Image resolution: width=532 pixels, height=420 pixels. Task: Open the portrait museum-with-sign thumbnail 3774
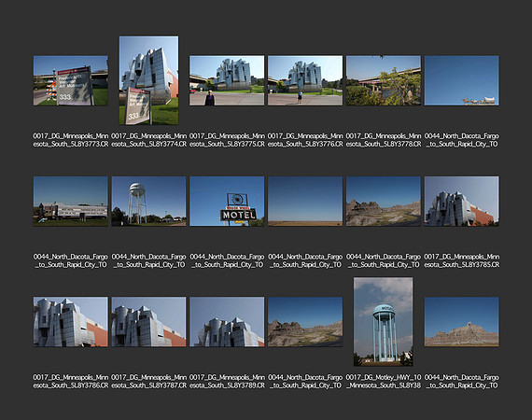pyautogui.click(x=148, y=80)
